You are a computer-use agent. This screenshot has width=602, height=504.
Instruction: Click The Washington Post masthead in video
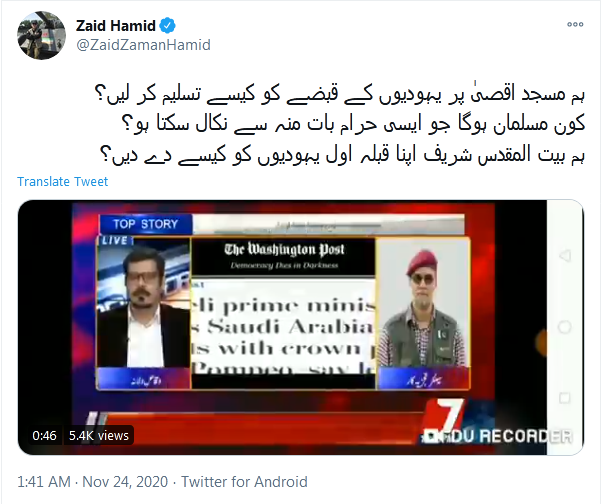283,255
